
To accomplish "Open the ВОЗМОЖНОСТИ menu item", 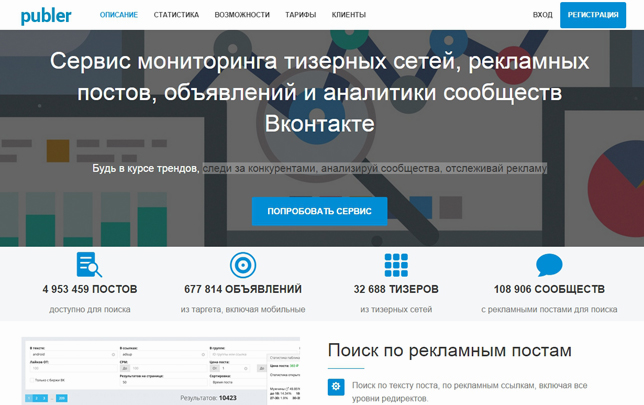I will [242, 15].
